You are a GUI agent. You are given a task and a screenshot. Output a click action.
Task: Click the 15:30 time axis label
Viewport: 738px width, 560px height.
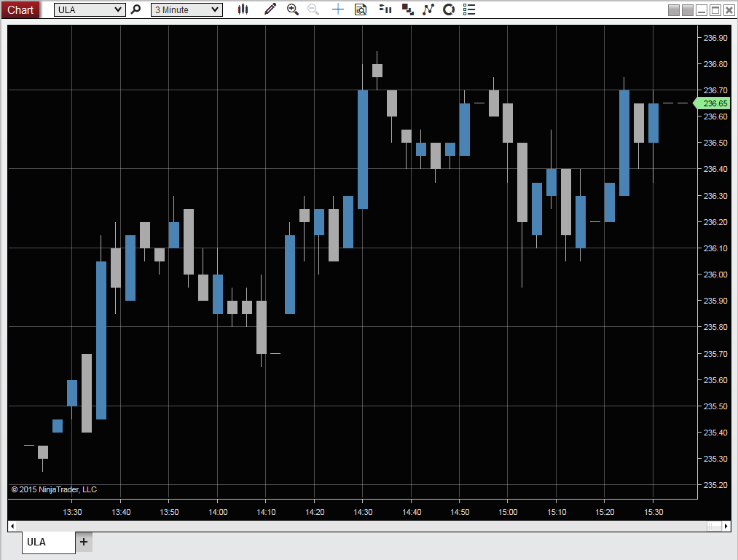point(653,512)
